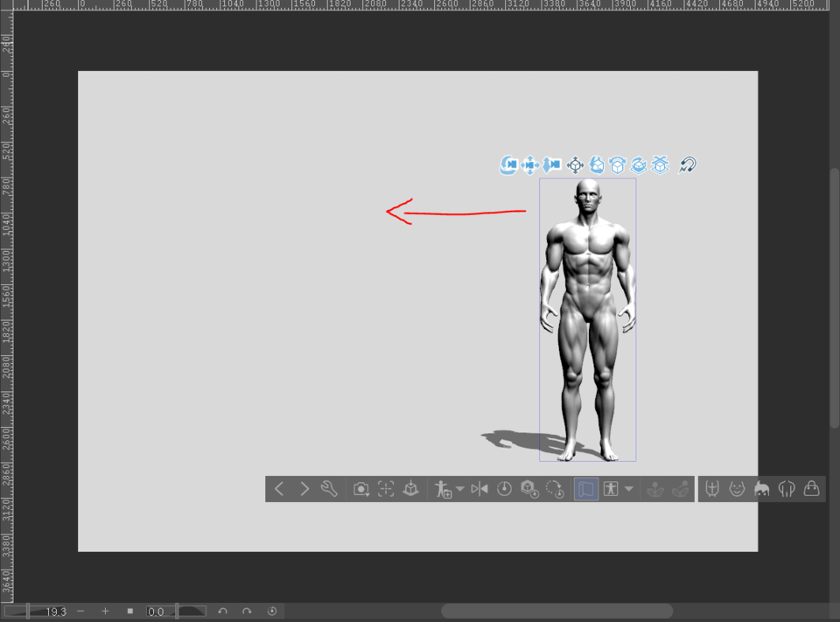Select the camera zoom in/out manipulator icon
Image resolution: width=840 pixels, height=622 pixels.
pyautogui.click(x=551, y=164)
